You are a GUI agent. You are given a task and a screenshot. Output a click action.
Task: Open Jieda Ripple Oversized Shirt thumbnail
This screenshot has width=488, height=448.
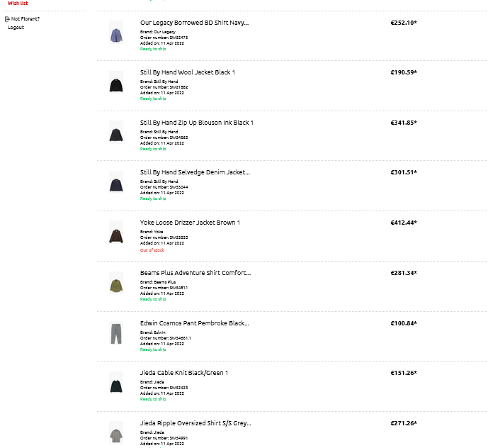pyautogui.click(x=116, y=433)
